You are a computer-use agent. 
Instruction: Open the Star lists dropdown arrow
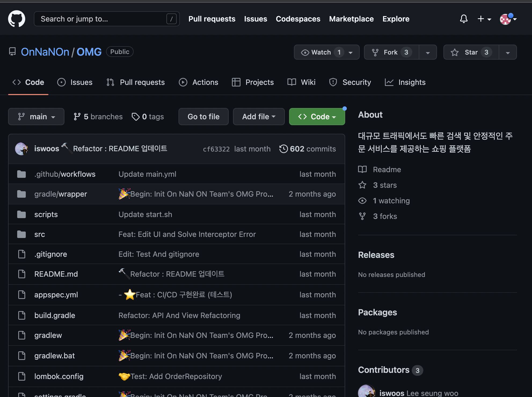[508, 52]
